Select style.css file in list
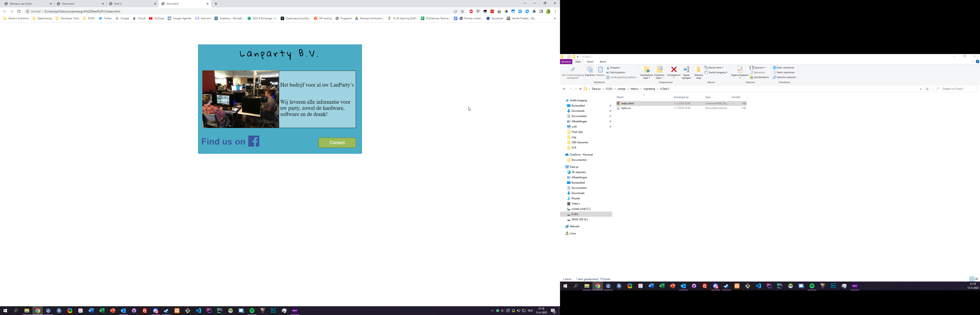Screen dimensions: 980x315 tap(626, 108)
